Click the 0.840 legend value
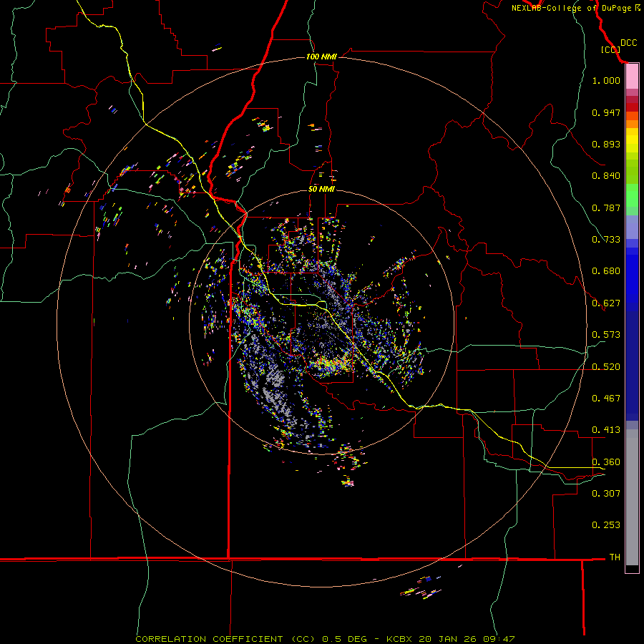This screenshot has width=644, height=644. tap(606, 176)
